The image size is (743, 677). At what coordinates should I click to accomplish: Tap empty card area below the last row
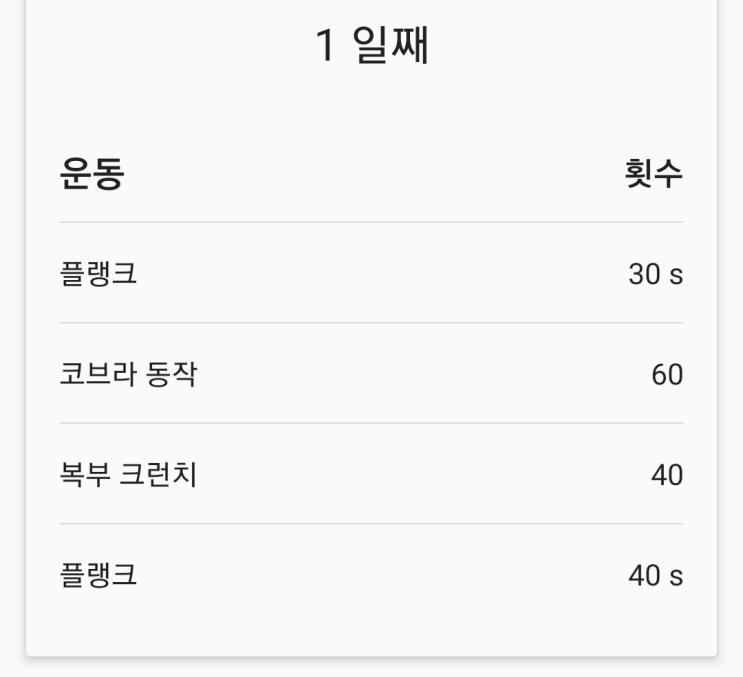(372, 637)
